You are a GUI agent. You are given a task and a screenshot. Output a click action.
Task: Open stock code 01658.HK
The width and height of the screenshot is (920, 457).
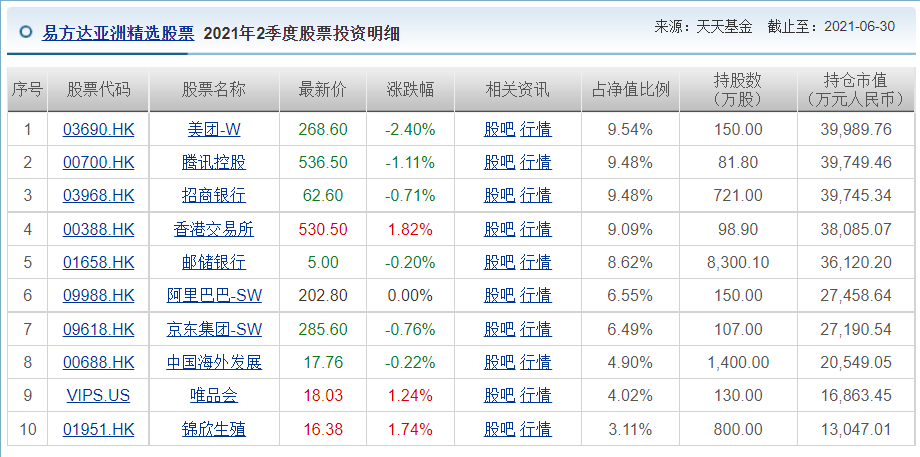coord(99,262)
